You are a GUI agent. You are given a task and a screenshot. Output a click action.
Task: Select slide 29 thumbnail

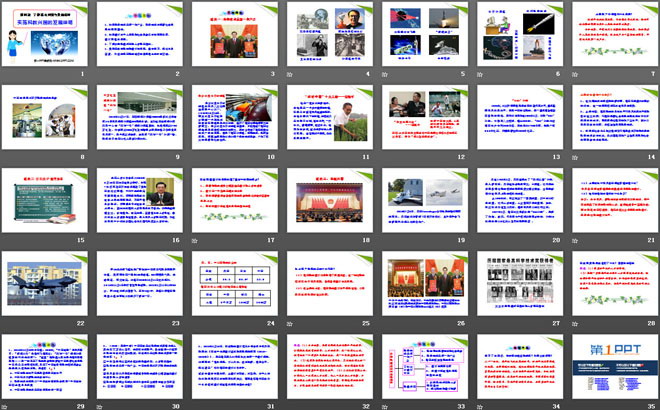45,366
